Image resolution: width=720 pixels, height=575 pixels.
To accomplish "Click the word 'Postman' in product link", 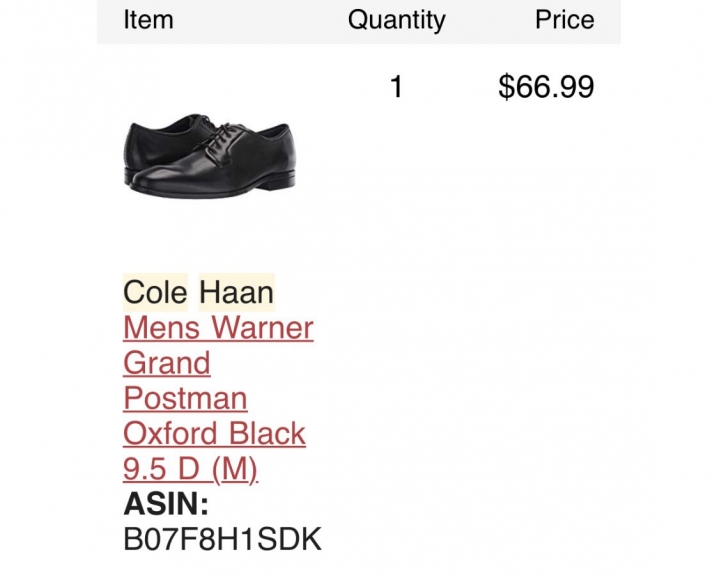I will pyautogui.click(x=185, y=398).
